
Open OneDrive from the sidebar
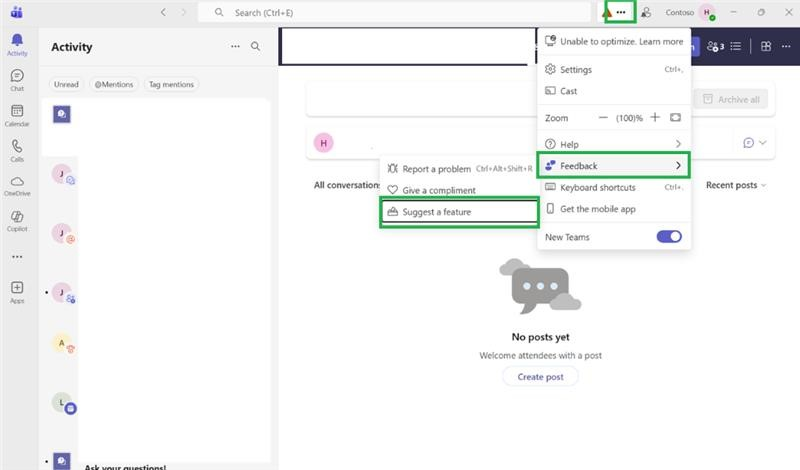tap(17, 186)
